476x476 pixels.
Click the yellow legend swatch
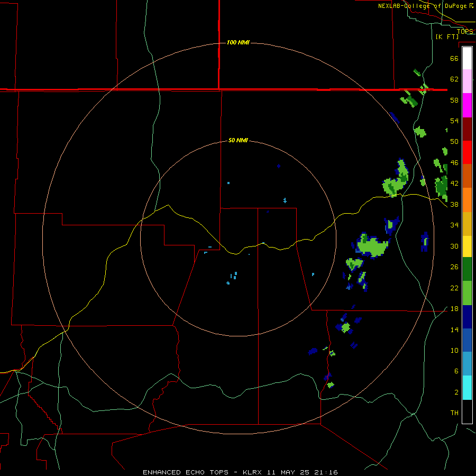click(x=467, y=246)
